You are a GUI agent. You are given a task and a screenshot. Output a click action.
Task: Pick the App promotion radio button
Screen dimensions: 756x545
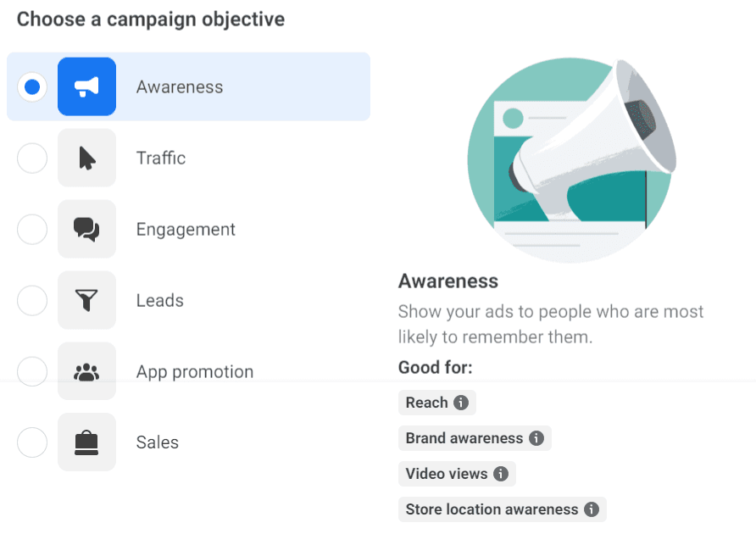[x=32, y=371]
